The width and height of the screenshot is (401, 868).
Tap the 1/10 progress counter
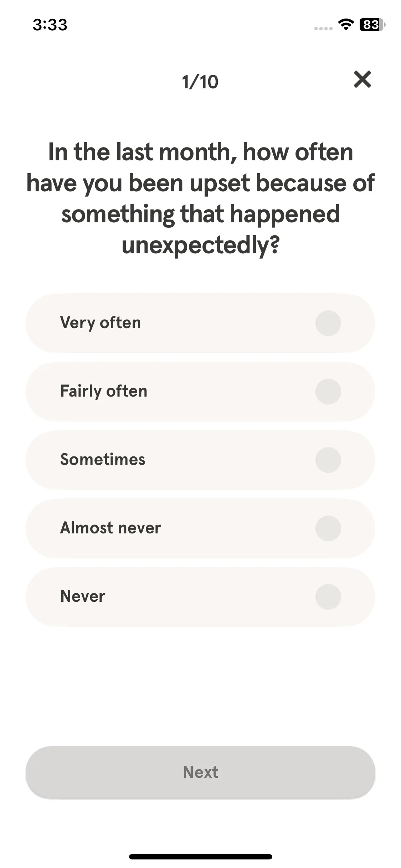tap(200, 82)
